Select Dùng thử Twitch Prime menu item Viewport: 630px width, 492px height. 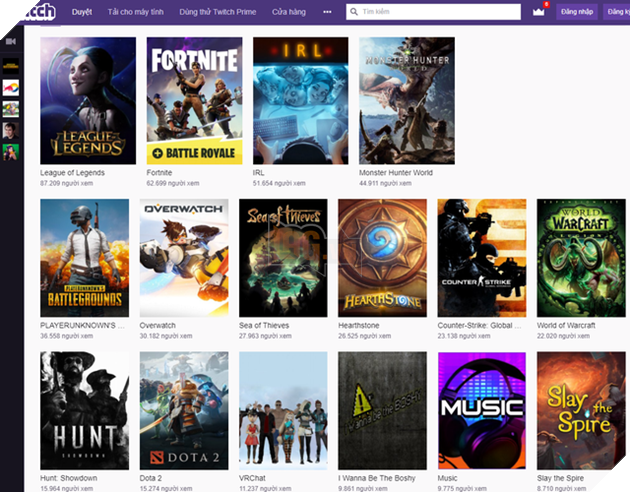pyautogui.click(x=217, y=12)
